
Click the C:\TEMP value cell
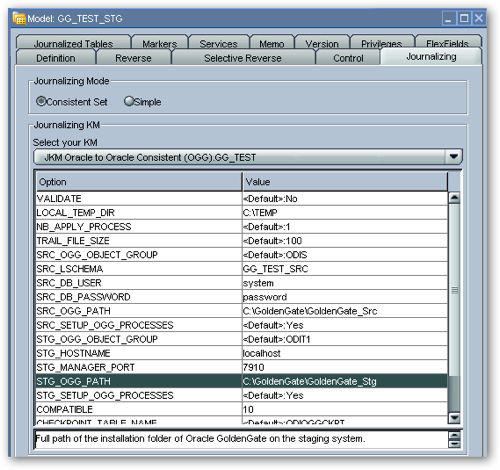345,213
